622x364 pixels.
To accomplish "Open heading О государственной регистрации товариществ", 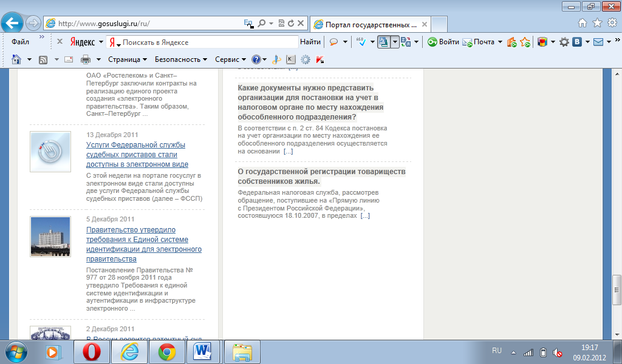I will click(x=322, y=177).
